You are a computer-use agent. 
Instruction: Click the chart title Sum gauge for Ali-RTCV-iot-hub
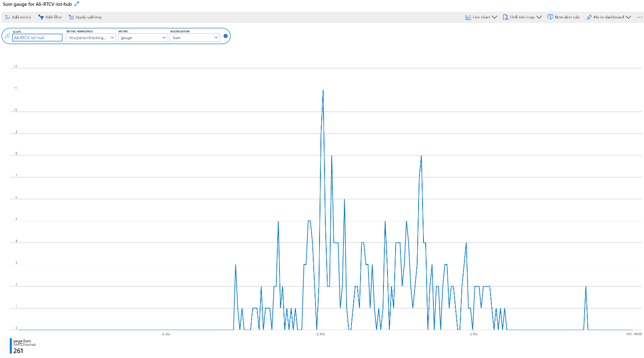coord(37,4)
